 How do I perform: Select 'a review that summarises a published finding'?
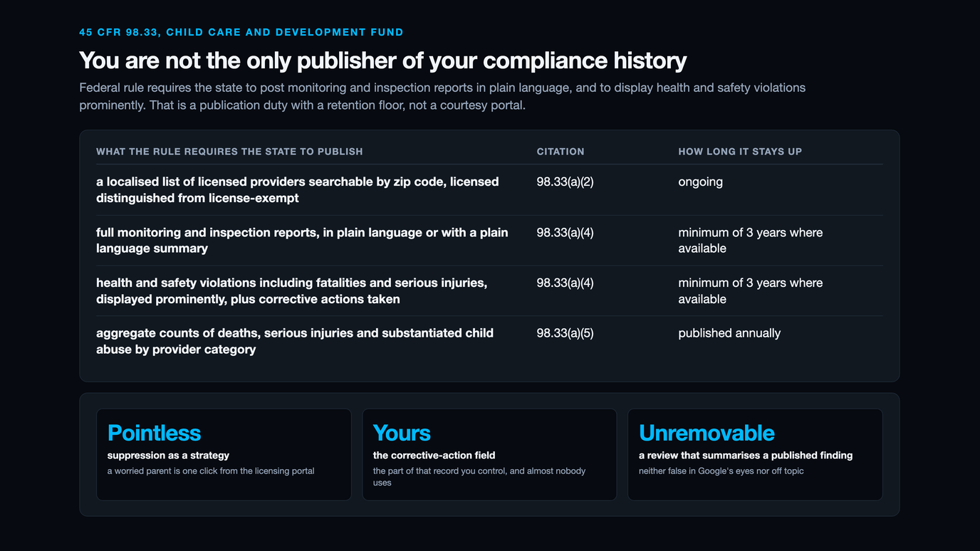point(746,456)
